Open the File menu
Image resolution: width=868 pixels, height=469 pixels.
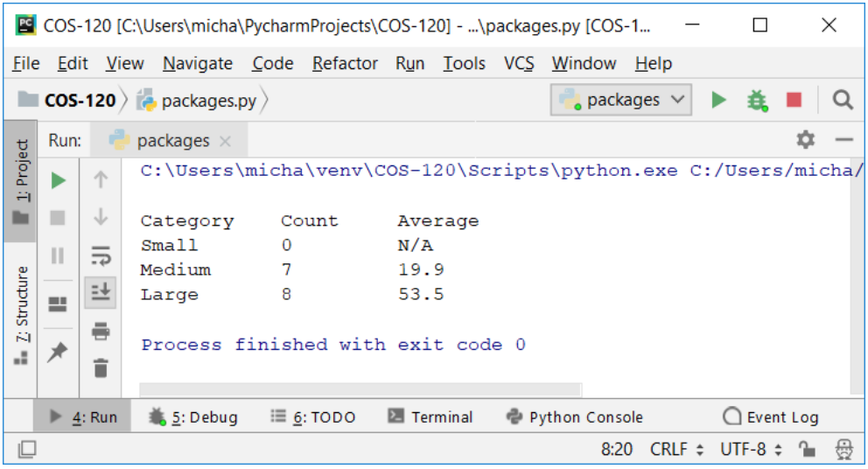pyautogui.click(x=26, y=63)
